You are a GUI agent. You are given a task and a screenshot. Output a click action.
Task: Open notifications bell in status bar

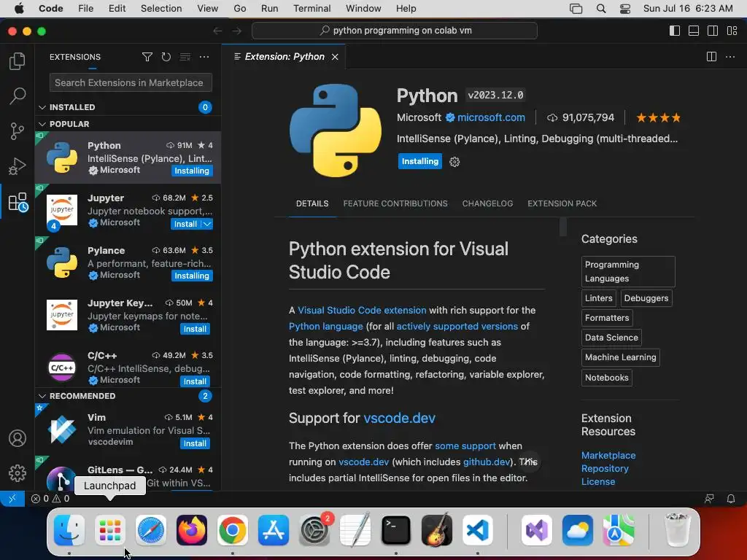pos(730,499)
